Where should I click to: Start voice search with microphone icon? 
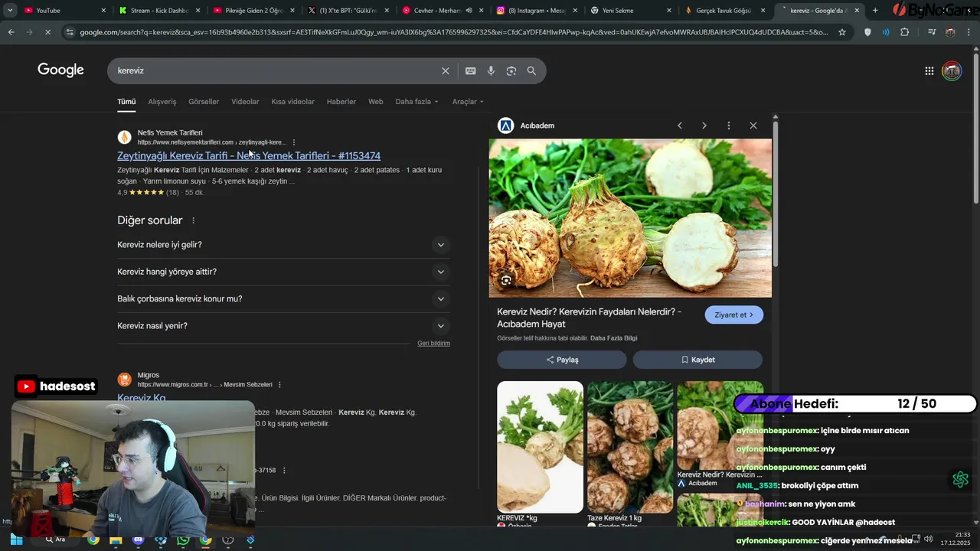491,70
